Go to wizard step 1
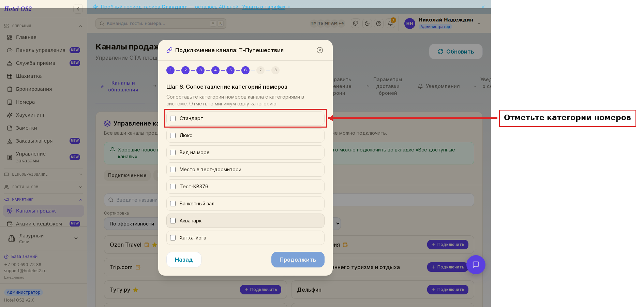This screenshot has width=644, height=307. coord(170,70)
